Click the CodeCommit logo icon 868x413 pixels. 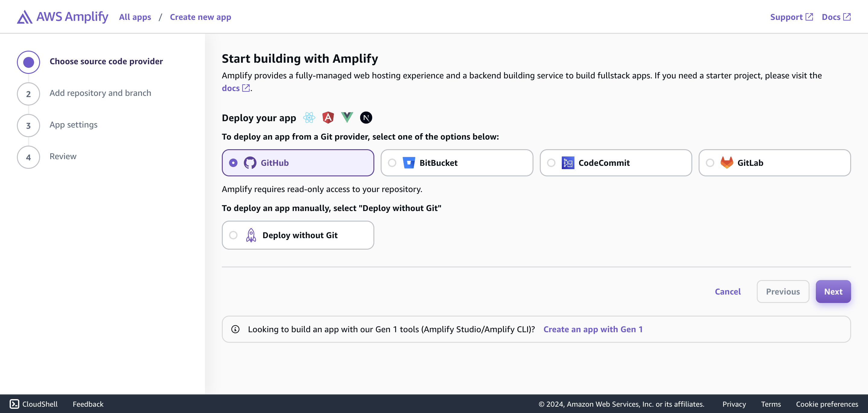[568, 163]
